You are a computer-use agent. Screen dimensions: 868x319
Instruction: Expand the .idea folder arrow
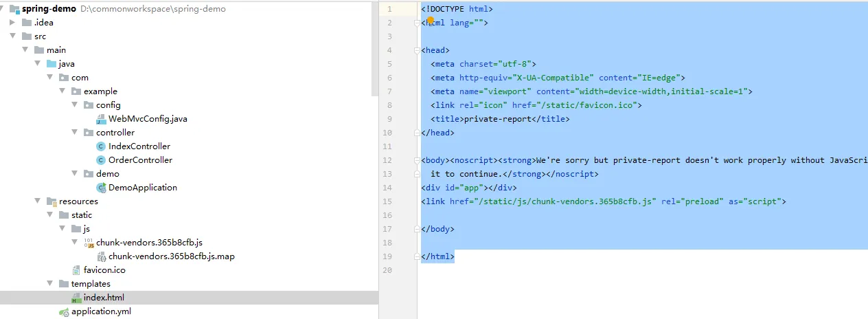[x=13, y=23]
